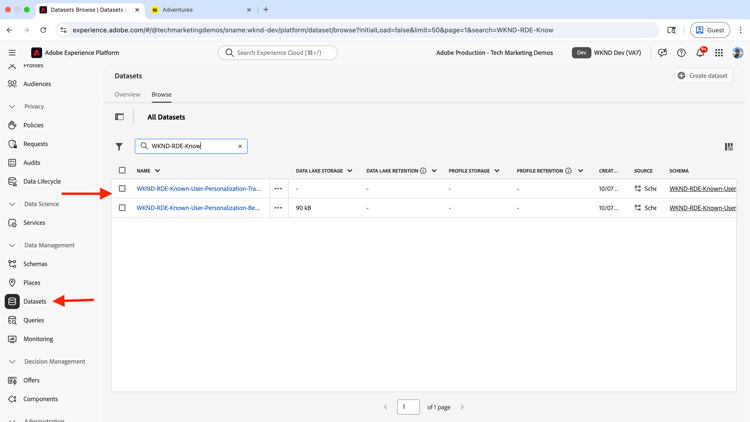Open schema link in first dataset row

(703, 189)
